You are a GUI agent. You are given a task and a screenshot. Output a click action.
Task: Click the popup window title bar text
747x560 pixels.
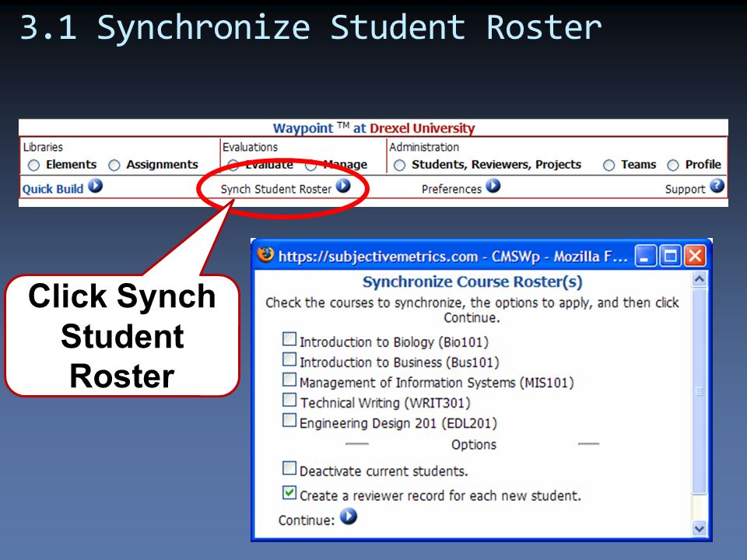[453, 257]
